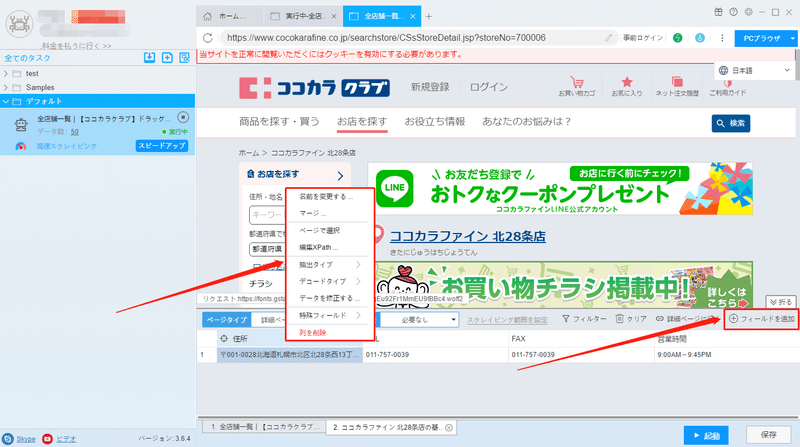The width and height of the screenshot is (800, 447).
Task: Close the ココカラファイン 北28条店 bottom tab
Action: click(449, 428)
